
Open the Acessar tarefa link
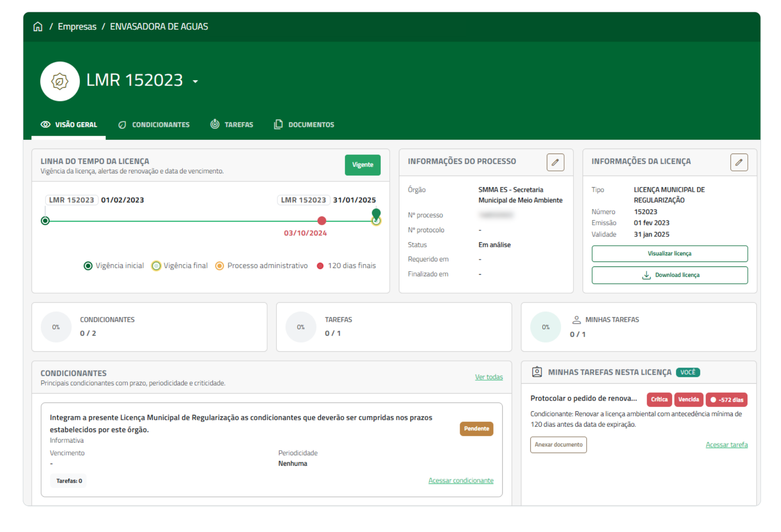726,445
